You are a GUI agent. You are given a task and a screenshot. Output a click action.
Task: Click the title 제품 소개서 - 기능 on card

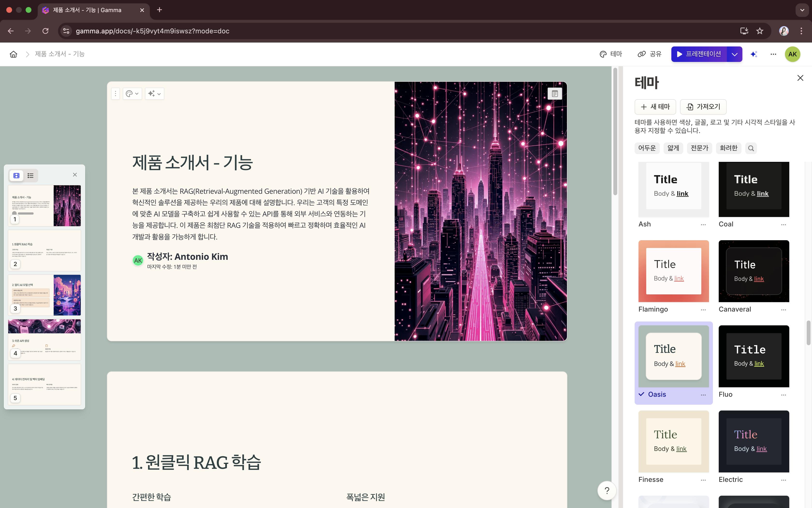tap(192, 163)
